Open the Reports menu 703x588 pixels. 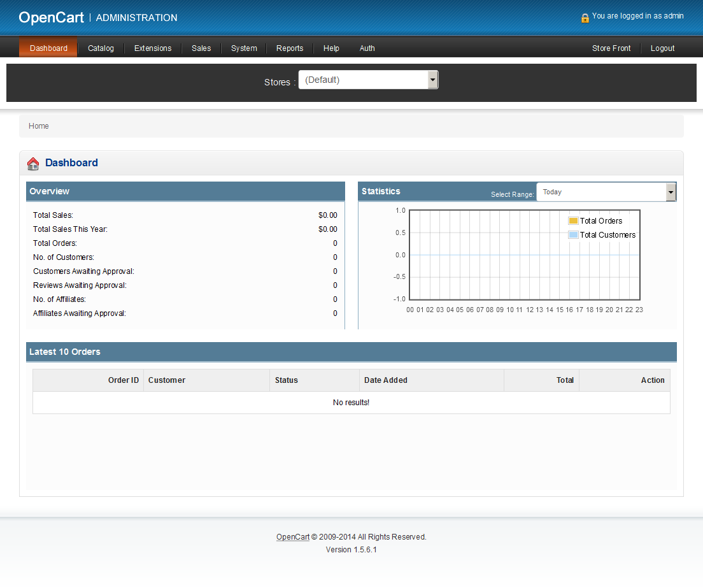290,48
